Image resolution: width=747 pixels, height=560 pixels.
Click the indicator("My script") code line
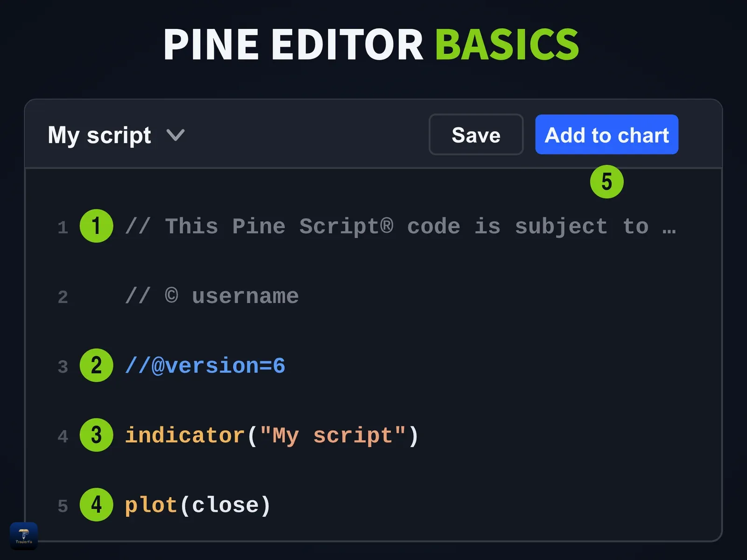coord(272,435)
